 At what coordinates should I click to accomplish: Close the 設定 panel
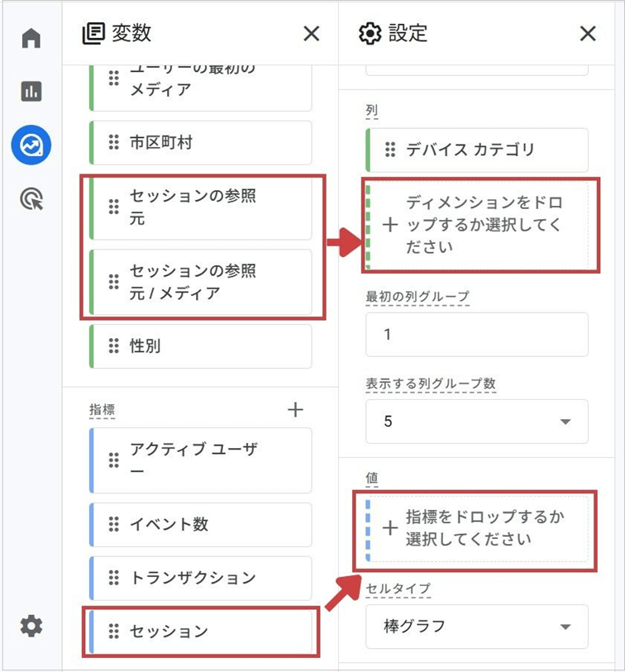point(588,33)
